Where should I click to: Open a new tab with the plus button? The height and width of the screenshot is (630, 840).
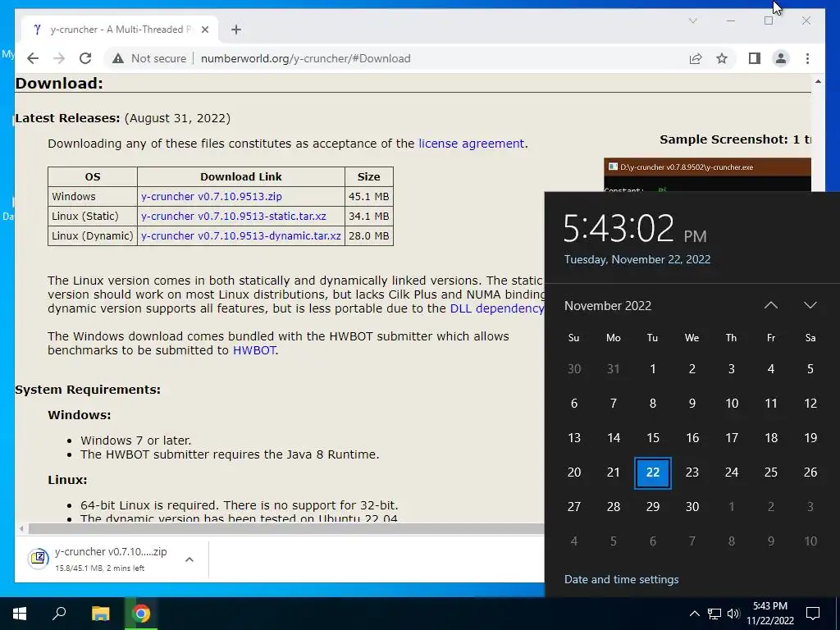(236, 30)
